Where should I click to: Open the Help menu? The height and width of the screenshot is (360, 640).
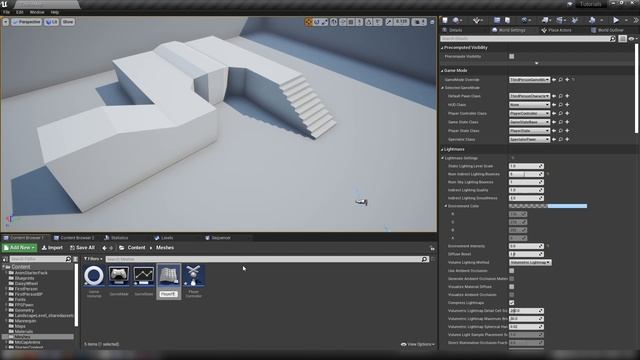[x=55, y=12]
